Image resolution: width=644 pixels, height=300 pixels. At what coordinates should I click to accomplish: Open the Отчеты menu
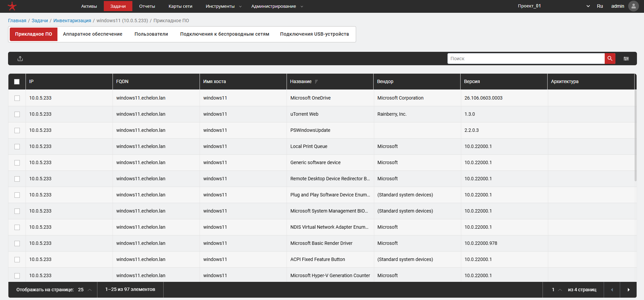point(147,6)
